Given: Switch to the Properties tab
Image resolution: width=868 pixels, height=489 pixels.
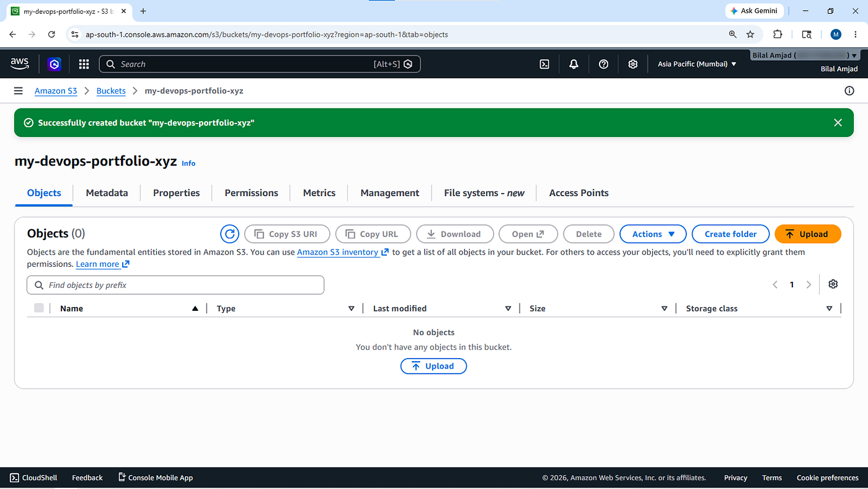Looking at the screenshot, I should pyautogui.click(x=176, y=193).
